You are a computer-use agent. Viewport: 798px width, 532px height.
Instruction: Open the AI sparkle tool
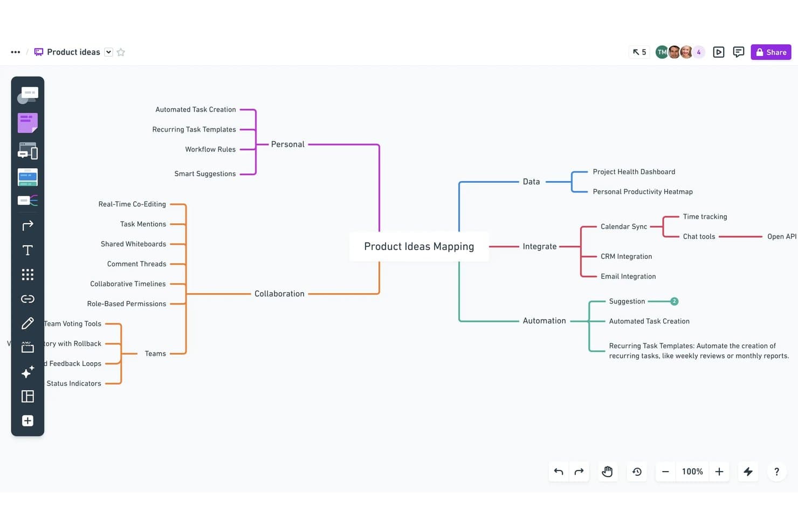pos(27,372)
